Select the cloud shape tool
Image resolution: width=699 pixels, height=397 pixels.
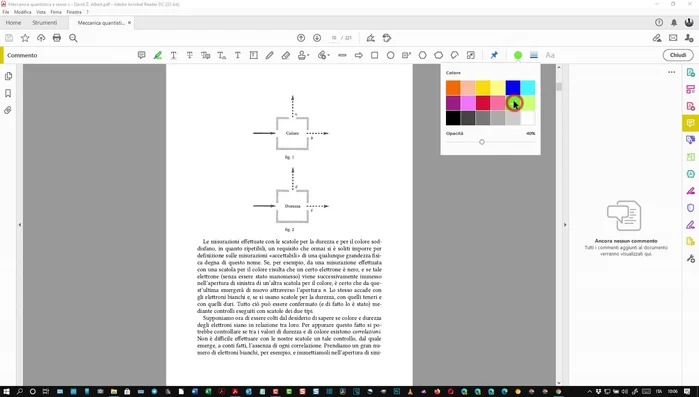(439, 55)
